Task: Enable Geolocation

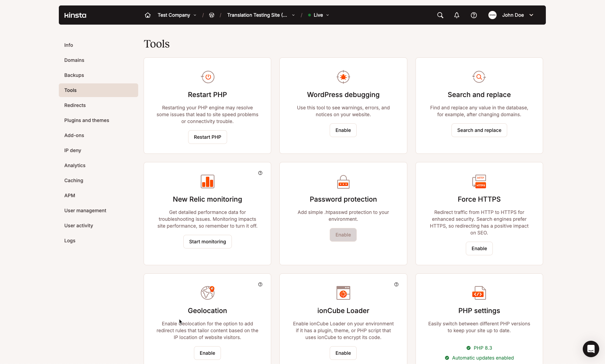Action: click(208, 353)
